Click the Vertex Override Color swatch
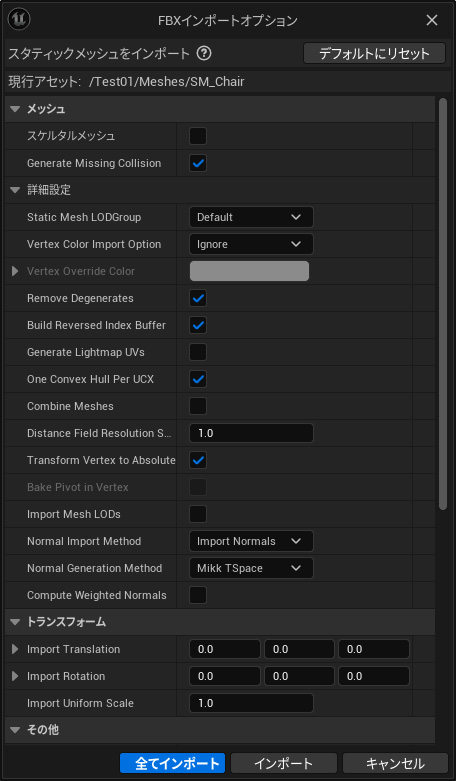The height and width of the screenshot is (781, 456). 249,271
